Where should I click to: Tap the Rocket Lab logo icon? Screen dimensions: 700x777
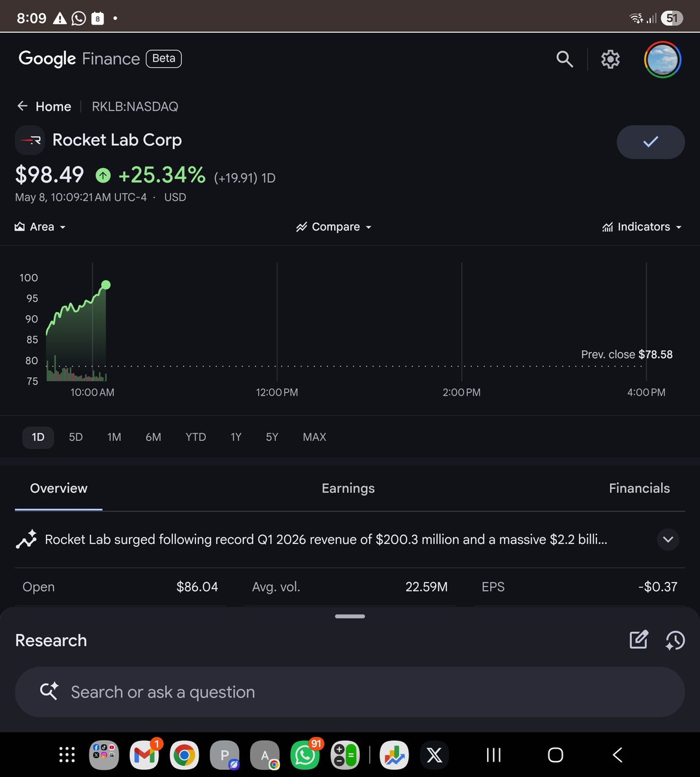click(30, 140)
